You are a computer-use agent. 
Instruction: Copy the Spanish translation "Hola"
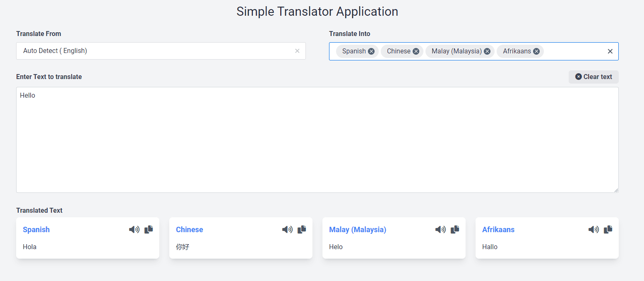(x=149, y=229)
